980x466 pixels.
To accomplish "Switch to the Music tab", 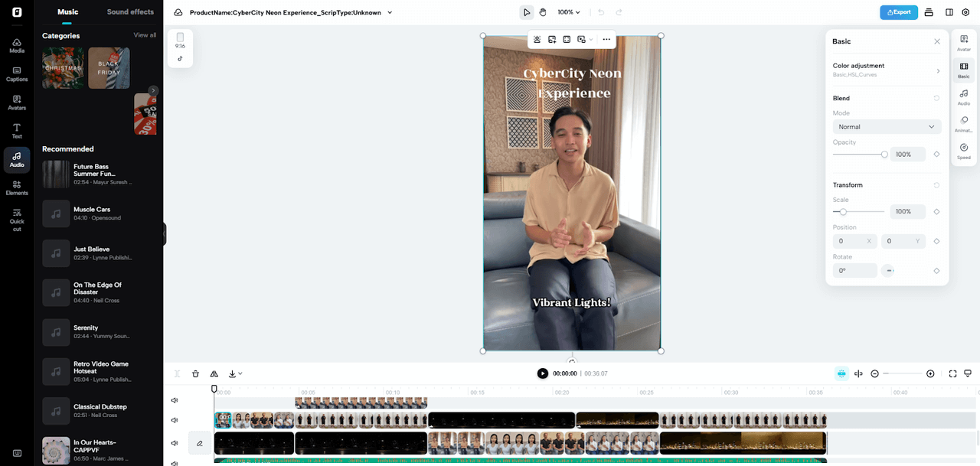I will tap(68, 12).
